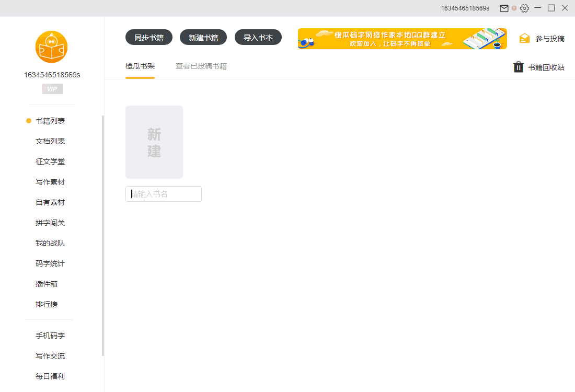This screenshot has width=575, height=392.
Task: Click the 新建 book cover thumbnail
Action: pyautogui.click(x=154, y=142)
